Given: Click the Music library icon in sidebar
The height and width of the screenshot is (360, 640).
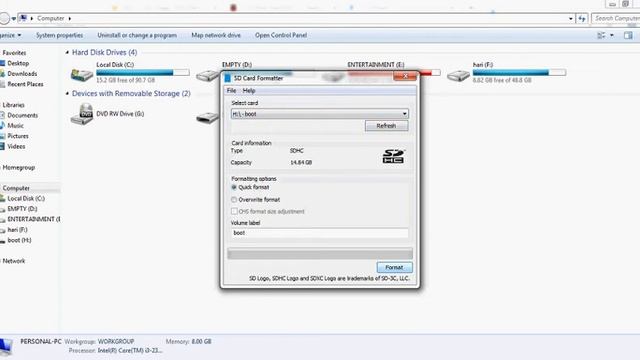Looking at the screenshot, I should click(2, 126).
